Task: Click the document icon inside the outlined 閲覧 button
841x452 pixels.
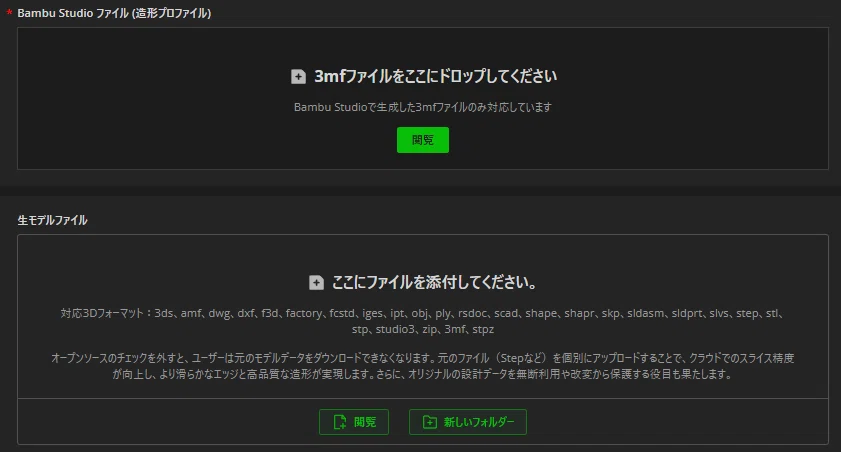Action: click(340, 422)
